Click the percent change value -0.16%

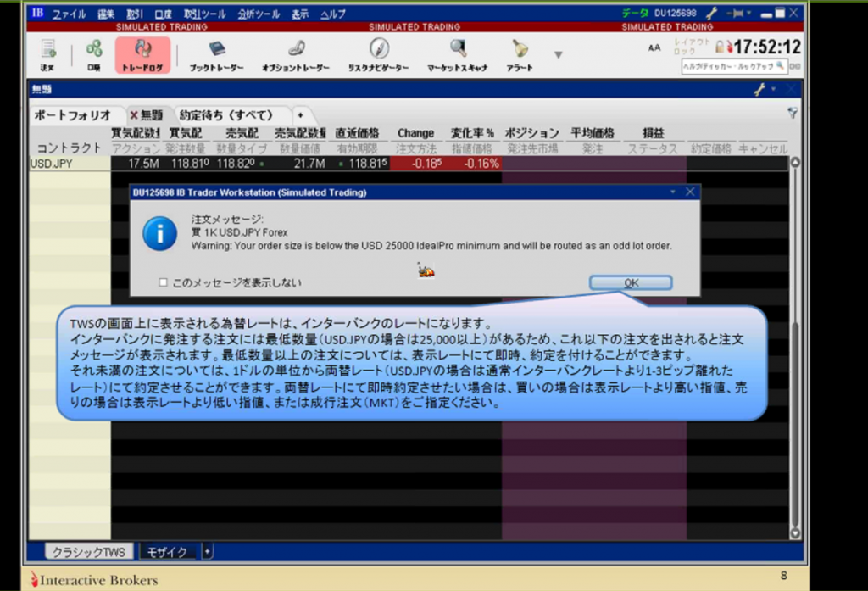pyautogui.click(x=481, y=164)
